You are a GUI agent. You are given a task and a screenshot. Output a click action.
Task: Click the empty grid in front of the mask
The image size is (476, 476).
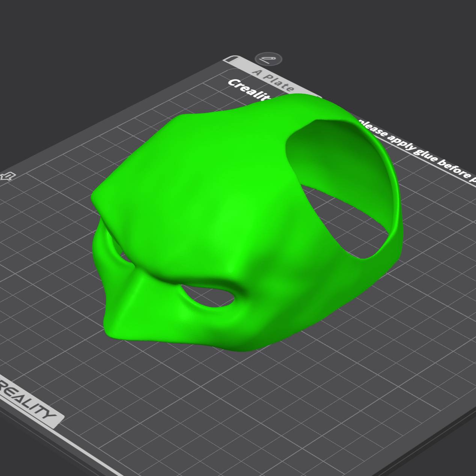225,394
